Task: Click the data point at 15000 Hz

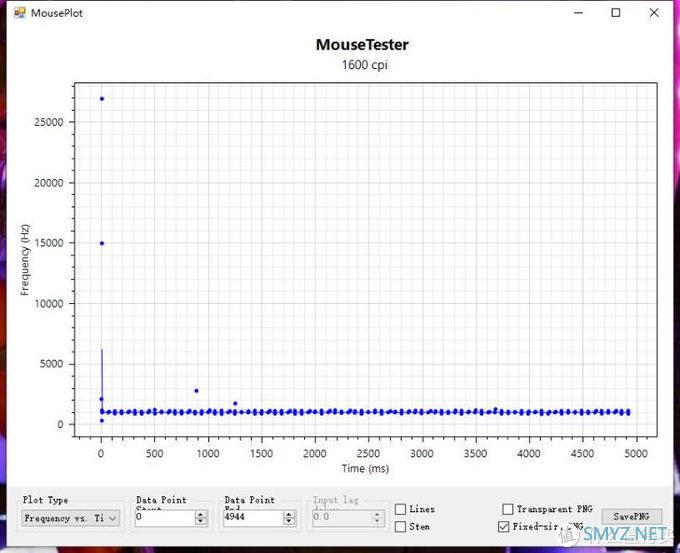Action: tap(102, 243)
